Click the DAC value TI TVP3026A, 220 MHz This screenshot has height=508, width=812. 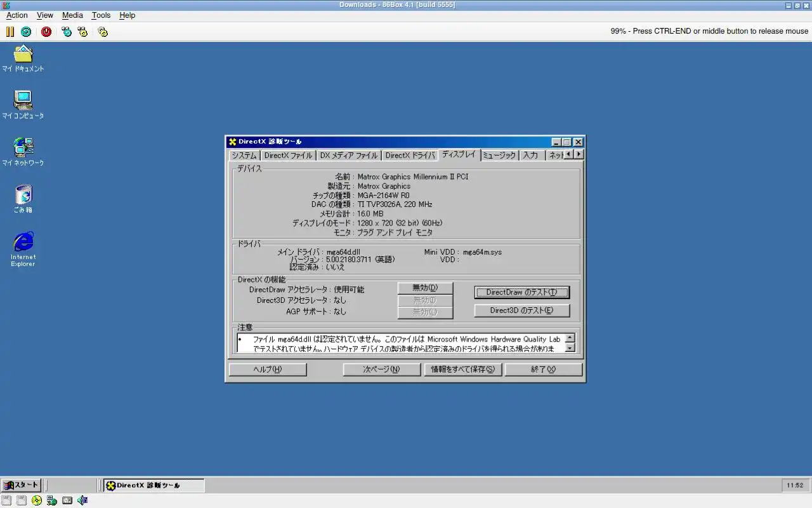pyautogui.click(x=395, y=204)
